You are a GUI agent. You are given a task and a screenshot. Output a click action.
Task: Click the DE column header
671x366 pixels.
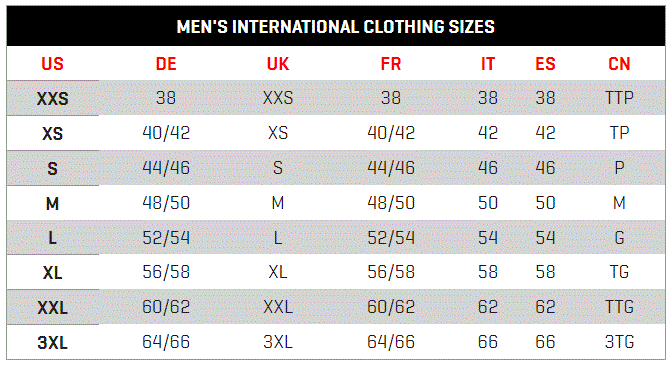[x=166, y=64]
